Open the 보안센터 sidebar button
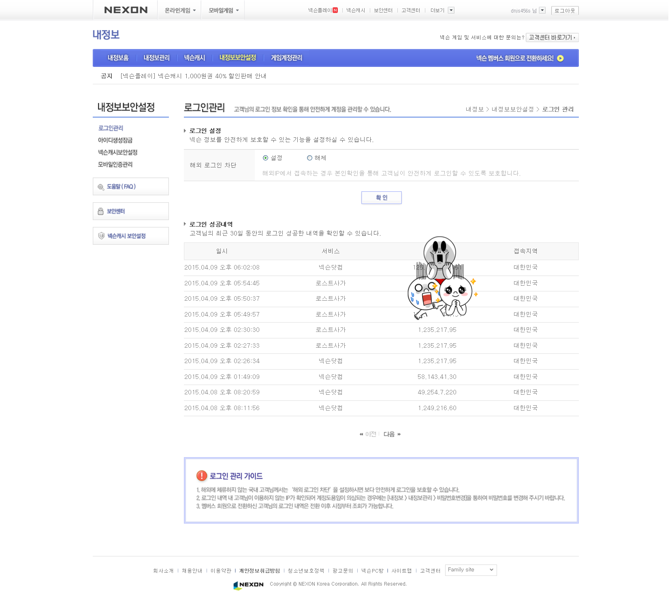 [130, 211]
